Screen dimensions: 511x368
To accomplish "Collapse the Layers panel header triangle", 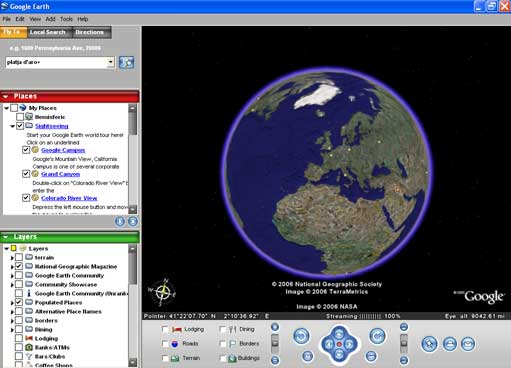I will (x=6, y=237).
